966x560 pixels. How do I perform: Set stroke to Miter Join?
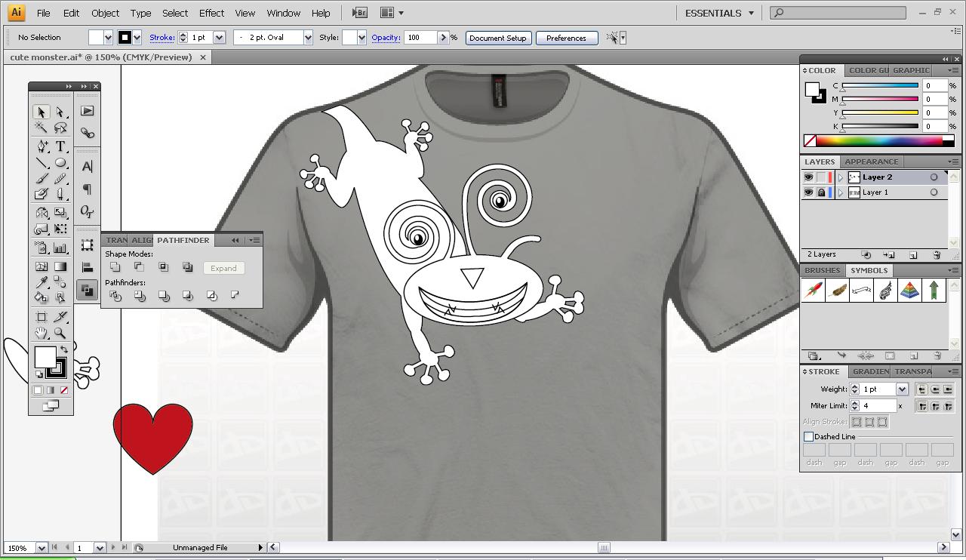[922, 406]
